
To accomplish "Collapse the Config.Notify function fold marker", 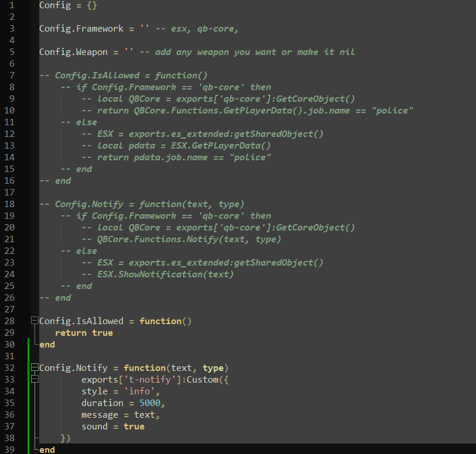I will tap(35, 367).
